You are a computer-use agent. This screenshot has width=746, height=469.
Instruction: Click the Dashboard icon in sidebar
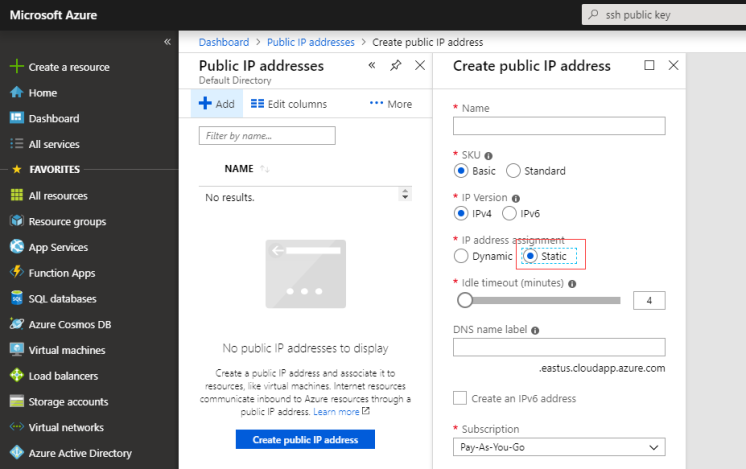click(x=17, y=118)
